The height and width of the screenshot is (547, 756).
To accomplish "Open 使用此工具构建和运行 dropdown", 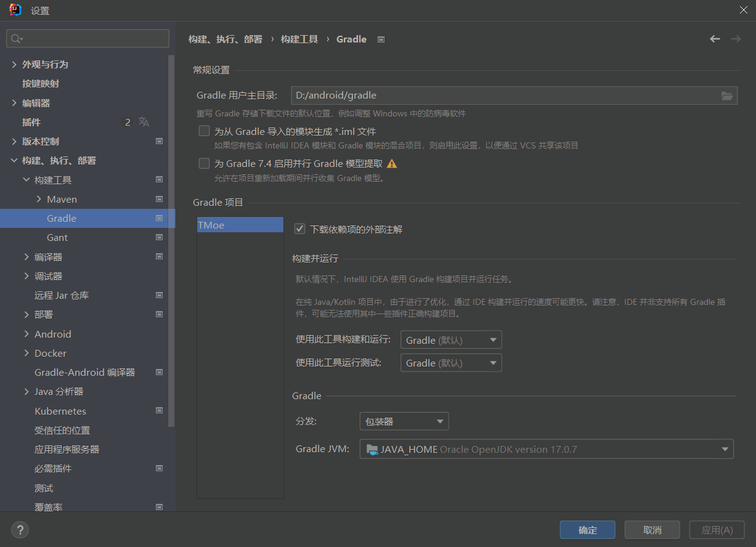I will [451, 340].
